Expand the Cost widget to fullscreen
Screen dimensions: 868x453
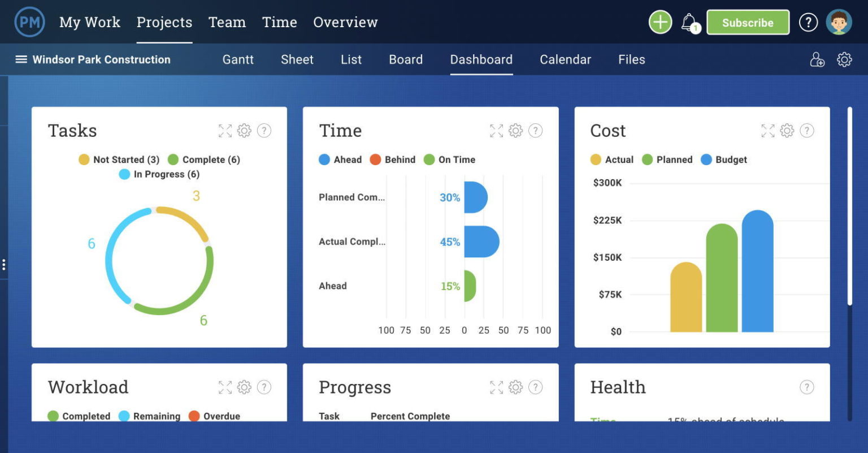(x=768, y=131)
